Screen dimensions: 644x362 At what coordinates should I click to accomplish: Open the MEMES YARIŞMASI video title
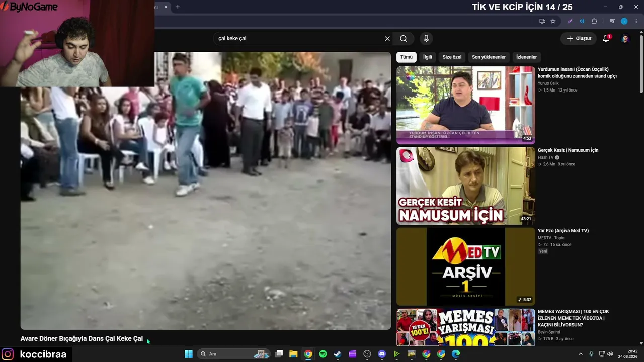click(574, 318)
